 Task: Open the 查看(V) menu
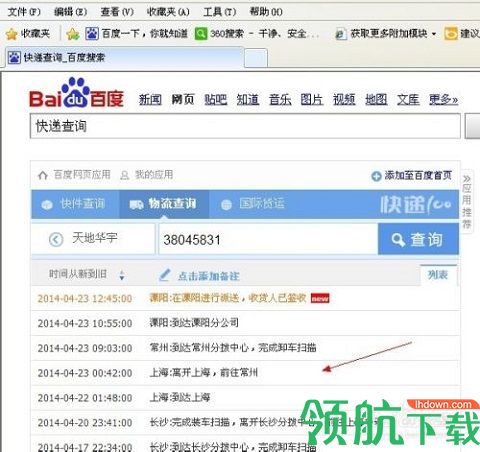pos(117,12)
